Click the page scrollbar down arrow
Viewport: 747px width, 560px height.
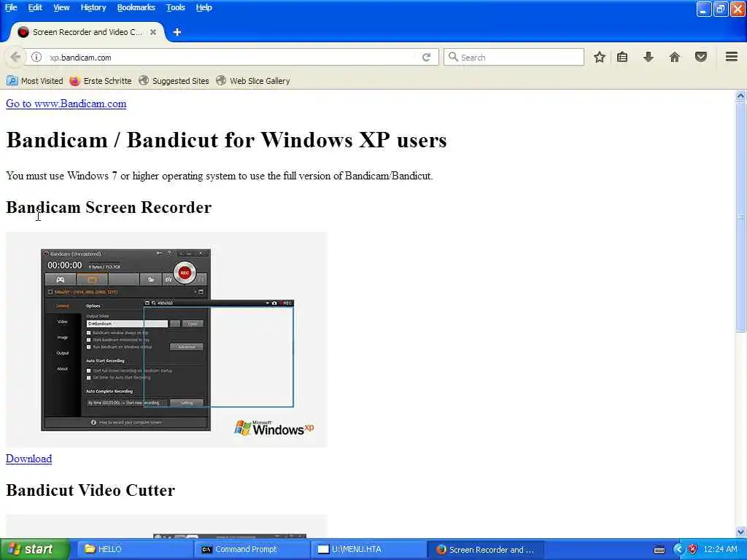click(x=740, y=532)
